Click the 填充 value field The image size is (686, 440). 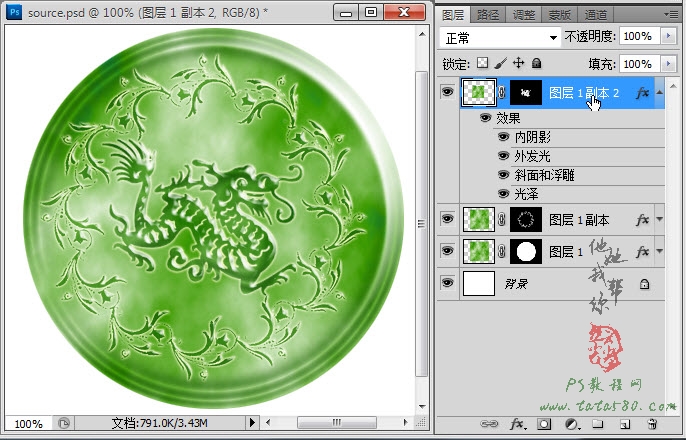pos(639,64)
